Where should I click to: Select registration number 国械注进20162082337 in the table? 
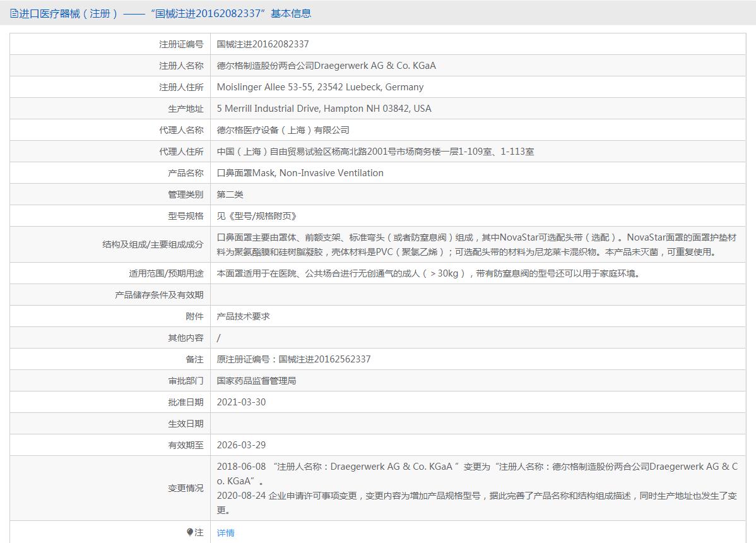click(x=263, y=44)
